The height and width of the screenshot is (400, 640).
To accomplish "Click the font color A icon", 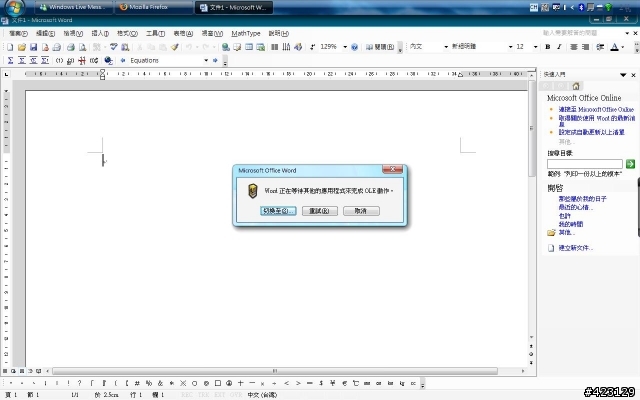I will coord(614,47).
